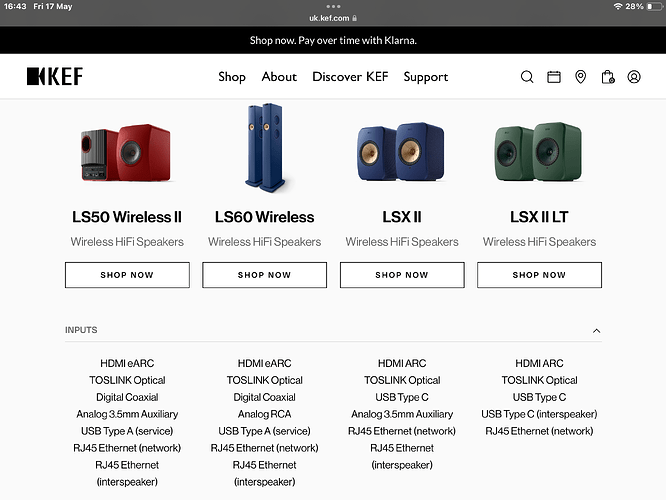This screenshot has height=500, width=666.
Task: Click 'Analog RCA' under LS60 Wireless
Action: [264, 414]
